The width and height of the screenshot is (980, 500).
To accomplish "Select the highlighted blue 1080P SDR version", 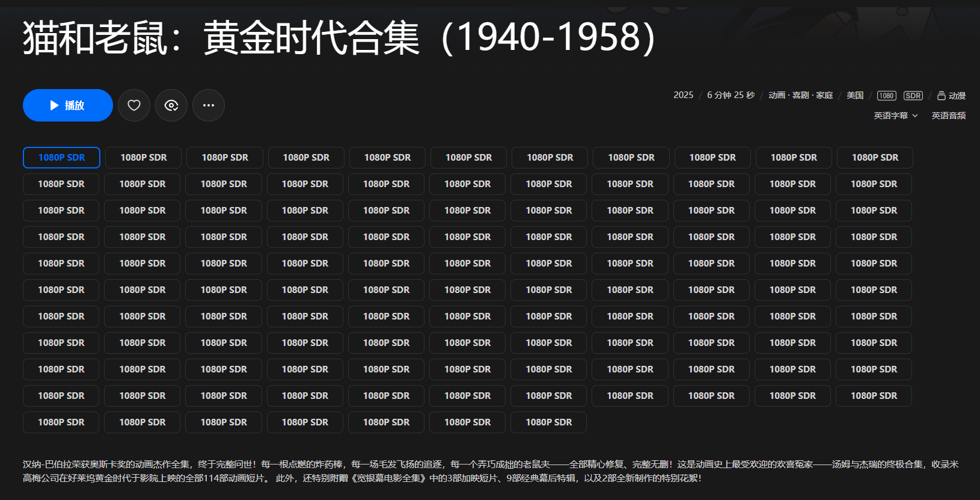I will tap(62, 158).
